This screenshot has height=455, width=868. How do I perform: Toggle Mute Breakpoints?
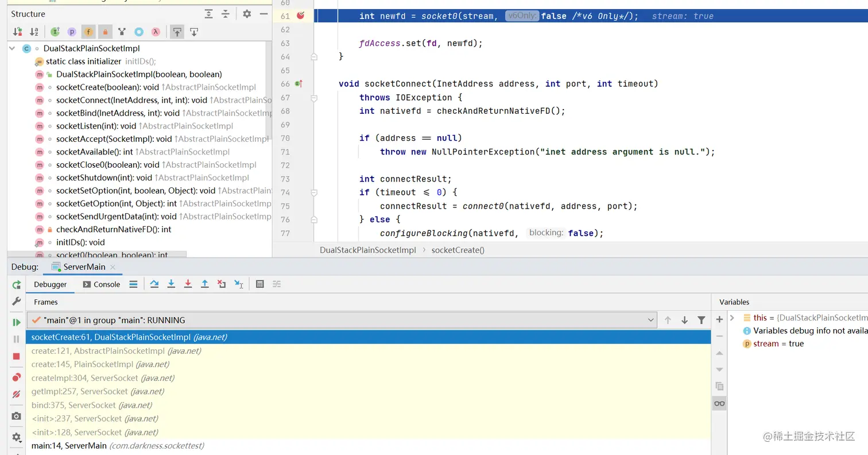tap(17, 394)
